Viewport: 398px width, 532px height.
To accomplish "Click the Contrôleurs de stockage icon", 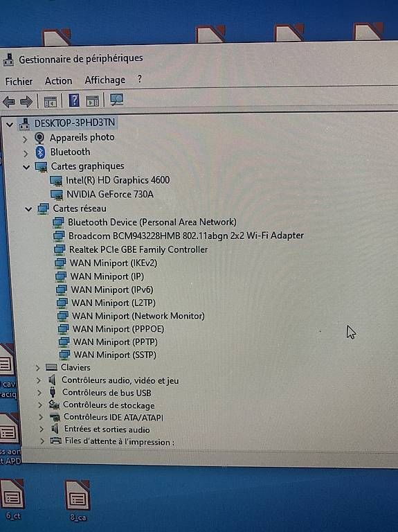I will pyautogui.click(x=54, y=404).
